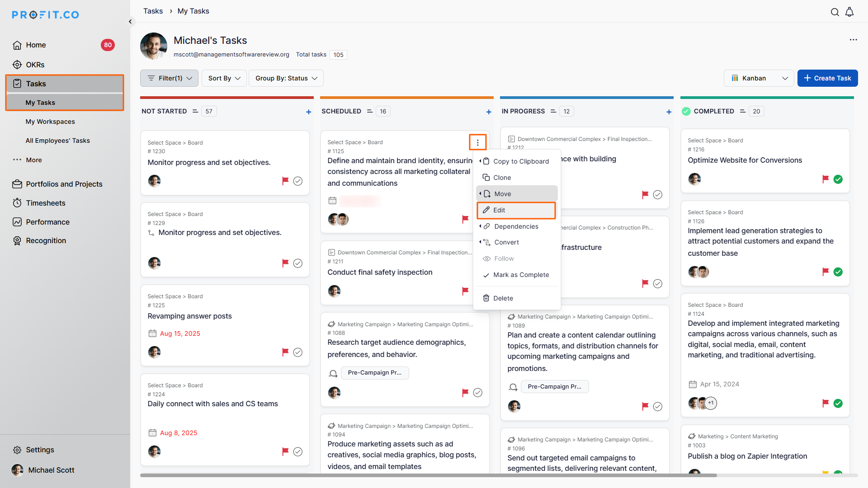Click the search magnifier icon
The width and height of the screenshot is (868, 488).
(835, 12)
